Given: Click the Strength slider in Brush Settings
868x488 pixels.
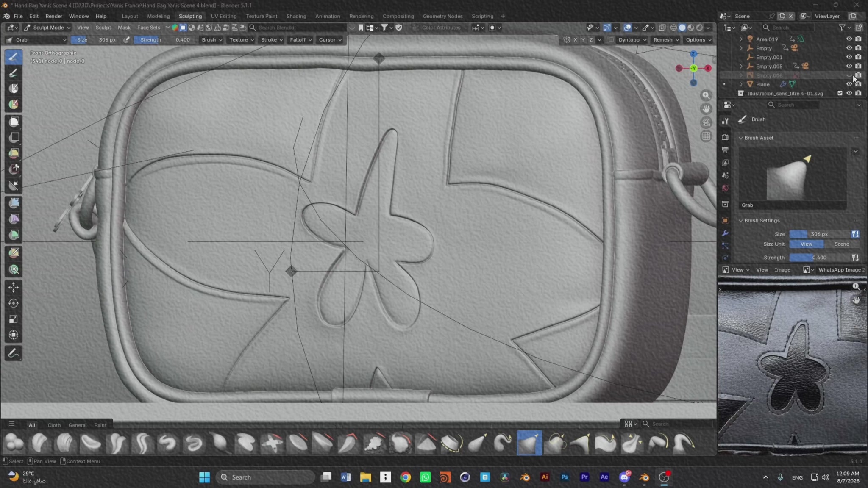Looking at the screenshot, I should (x=820, y=258).
